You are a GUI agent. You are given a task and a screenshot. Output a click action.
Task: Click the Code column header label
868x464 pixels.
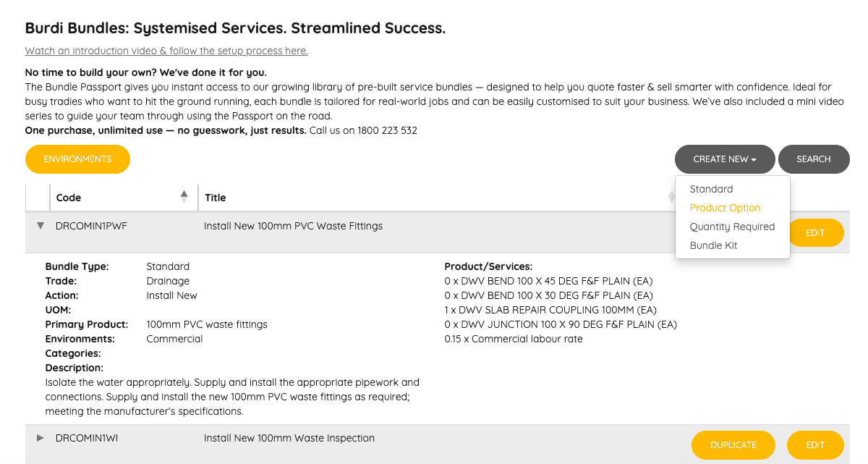69,198
